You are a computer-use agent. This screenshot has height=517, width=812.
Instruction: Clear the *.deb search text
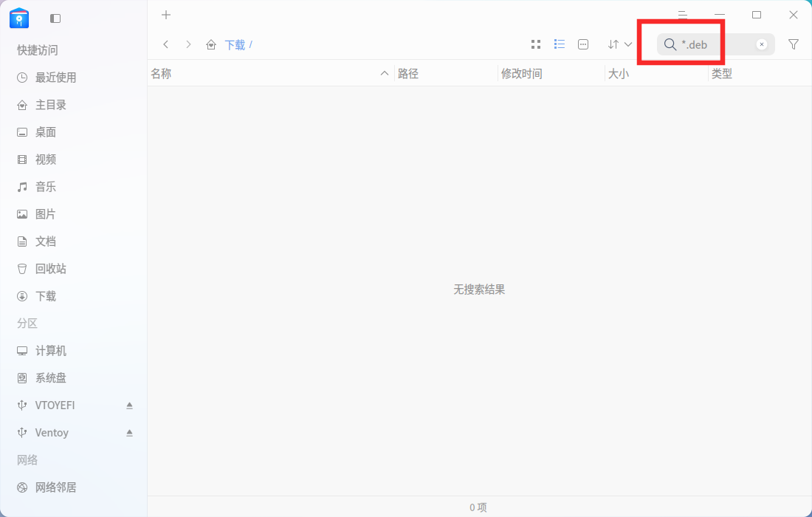(762, 44)
